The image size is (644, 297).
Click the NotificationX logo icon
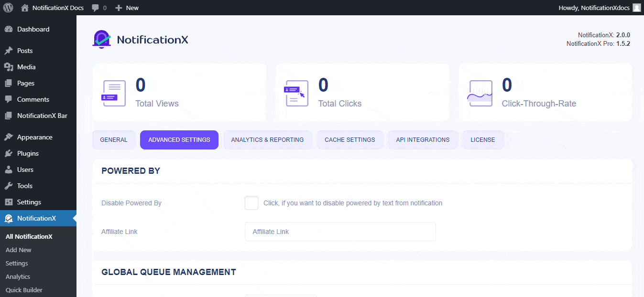tap(101, 40)
